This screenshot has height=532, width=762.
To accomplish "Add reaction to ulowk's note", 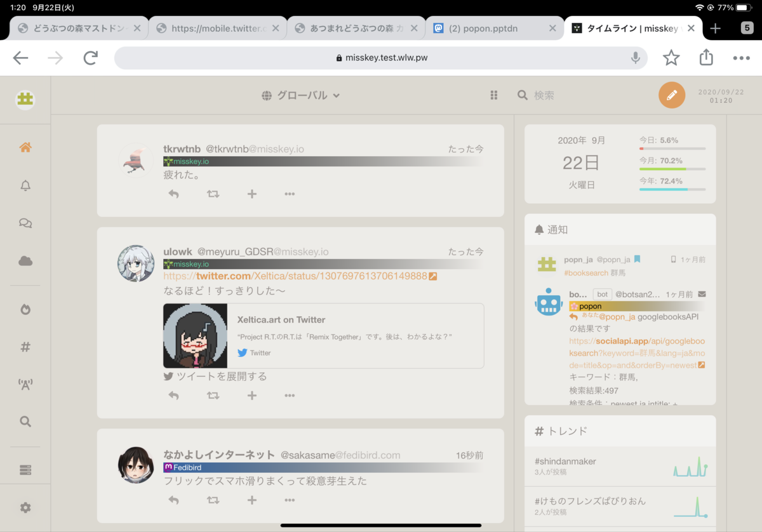I will tap(252, 396).
